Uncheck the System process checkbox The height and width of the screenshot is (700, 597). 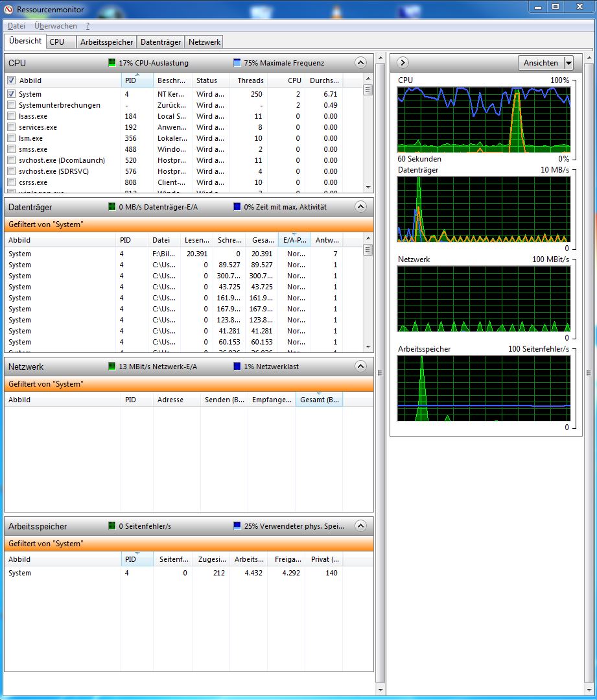(11, 94)
